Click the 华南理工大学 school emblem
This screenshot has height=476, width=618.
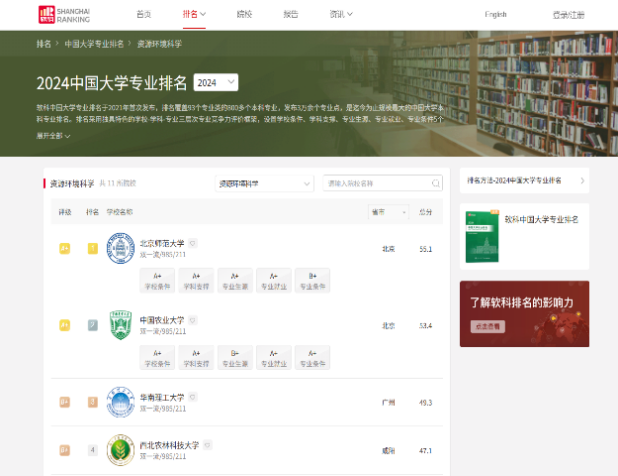[x=120, y=402]
